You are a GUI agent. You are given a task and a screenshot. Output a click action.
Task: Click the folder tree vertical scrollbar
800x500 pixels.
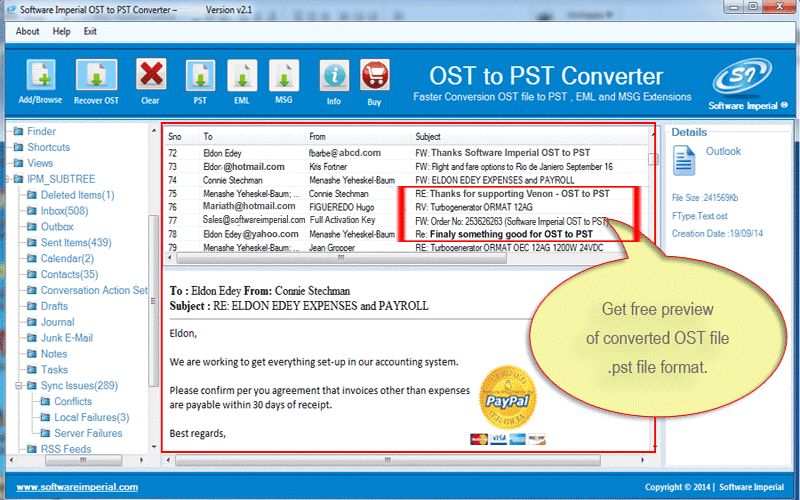click(153, 301)
